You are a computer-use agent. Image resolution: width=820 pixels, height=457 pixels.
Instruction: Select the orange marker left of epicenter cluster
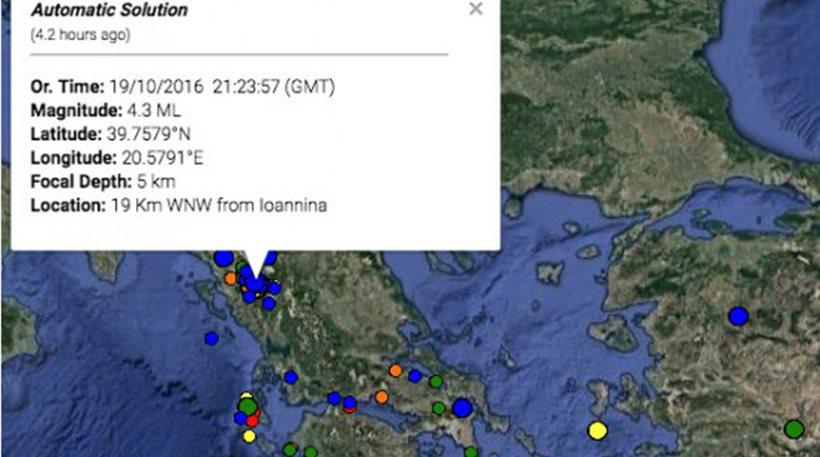[231, 278]
